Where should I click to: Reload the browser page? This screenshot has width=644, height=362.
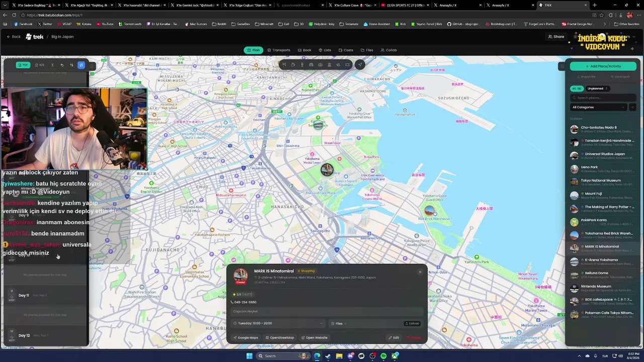pyautogui.click(x=14, y=15)
